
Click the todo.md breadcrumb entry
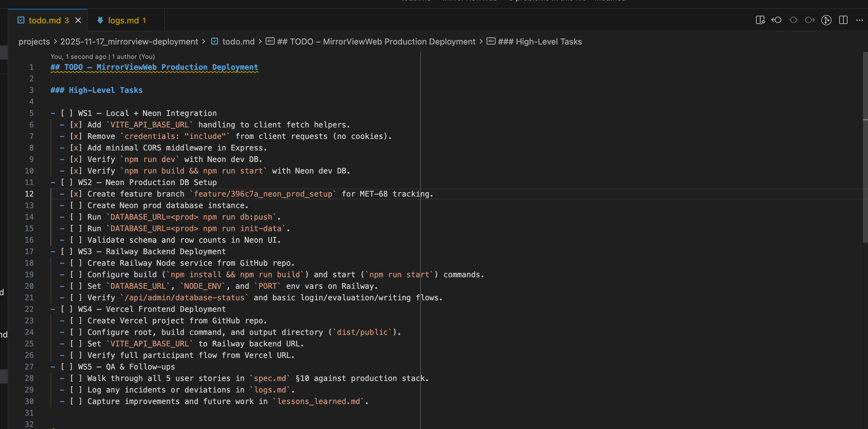tap(238, 42)
